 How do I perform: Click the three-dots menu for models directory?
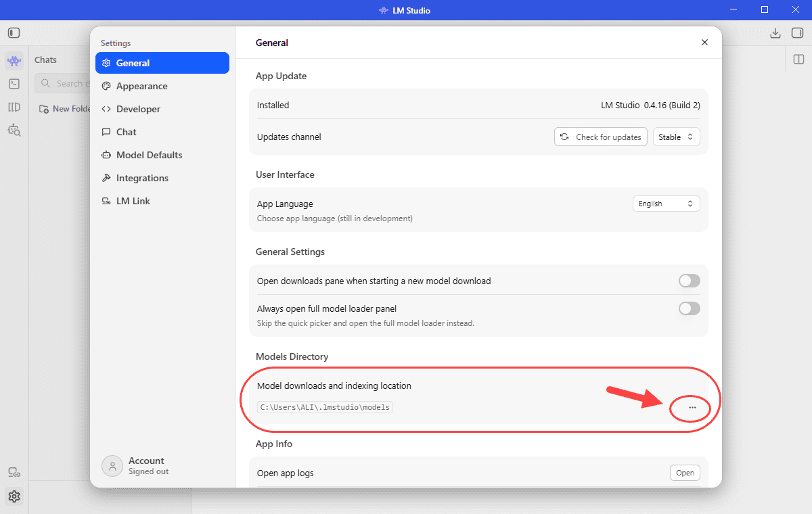(x=692, y=408)
